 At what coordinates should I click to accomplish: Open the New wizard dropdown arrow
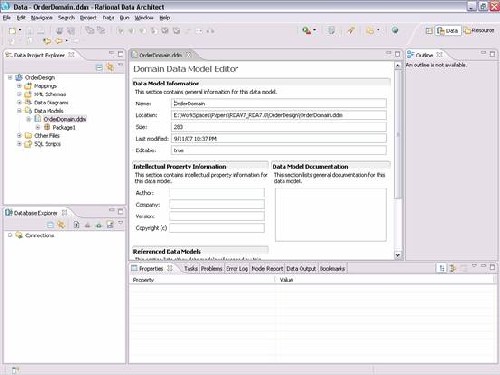click(20, 30)
